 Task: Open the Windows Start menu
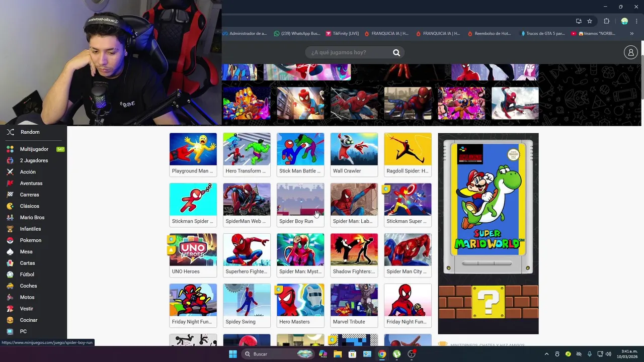[232, 354]
